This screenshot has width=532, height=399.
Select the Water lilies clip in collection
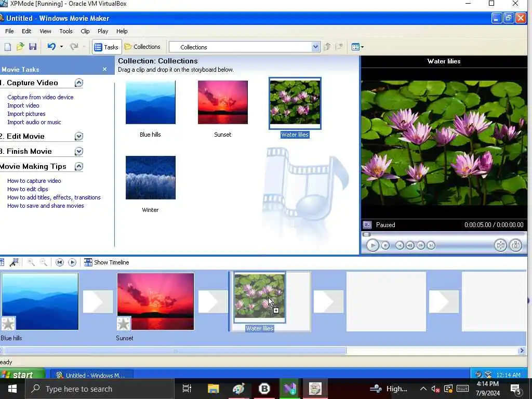pos(295,103)
